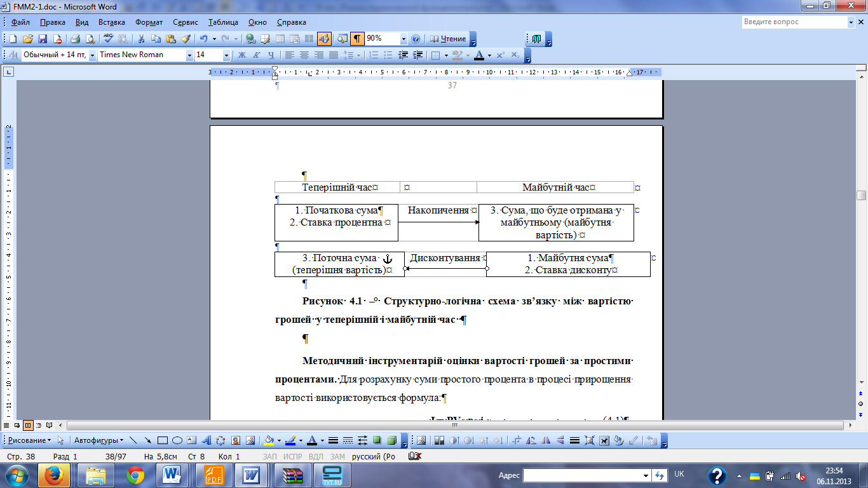This screenshot has width=868, height=488.
Task: Select the Oval shape tool
Action: tap(177, 440)
